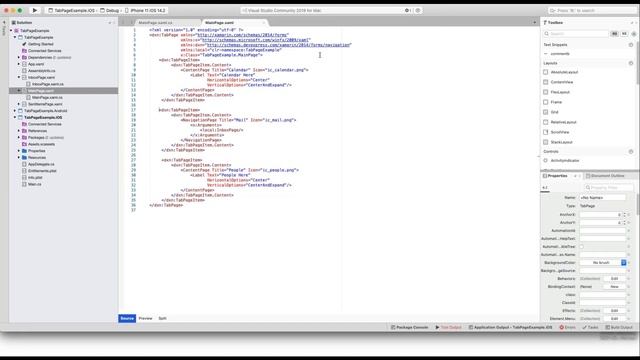Screen dimensions: 640x360
Task: Select ActivityIndicator in Toolbox
Action: (x=565, y=161)
